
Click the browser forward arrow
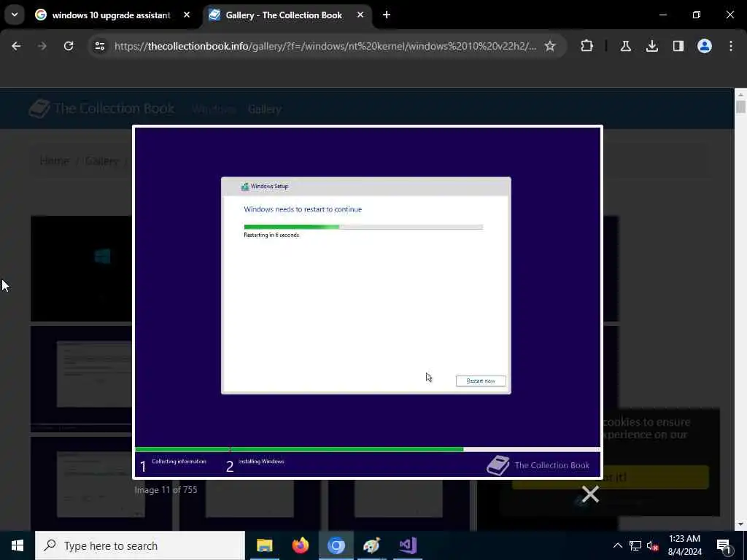coord(42,46)
